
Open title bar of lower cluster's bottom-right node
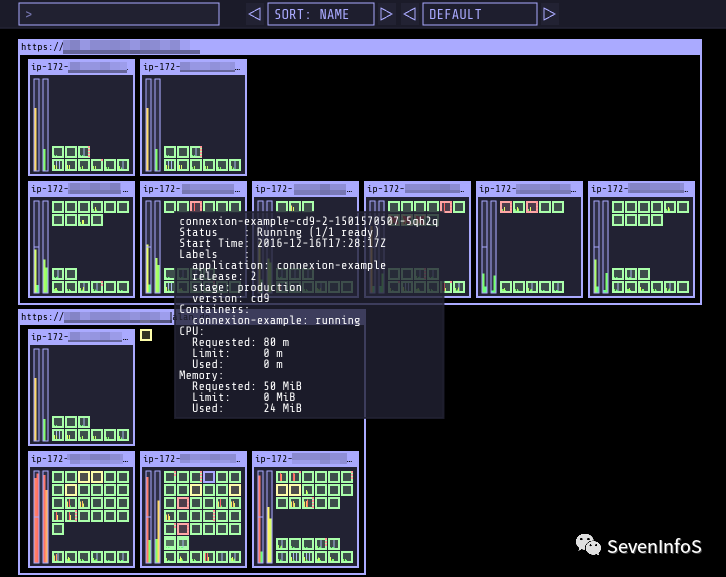point(305,458)
